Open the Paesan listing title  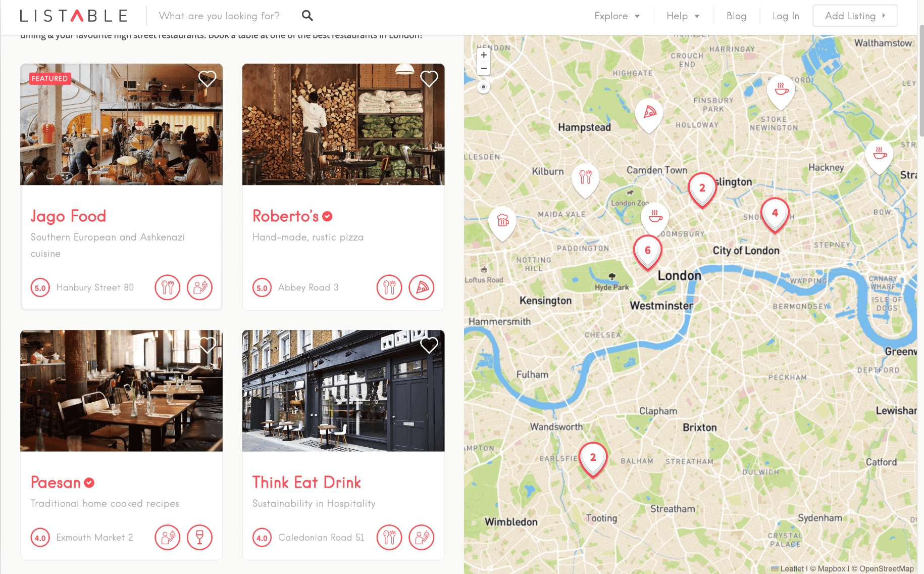coord(56,483)
